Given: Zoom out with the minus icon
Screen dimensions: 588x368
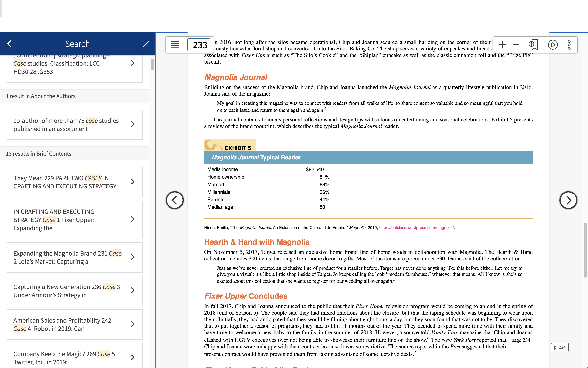Looking at the screenshot, I should coord(516,45).
